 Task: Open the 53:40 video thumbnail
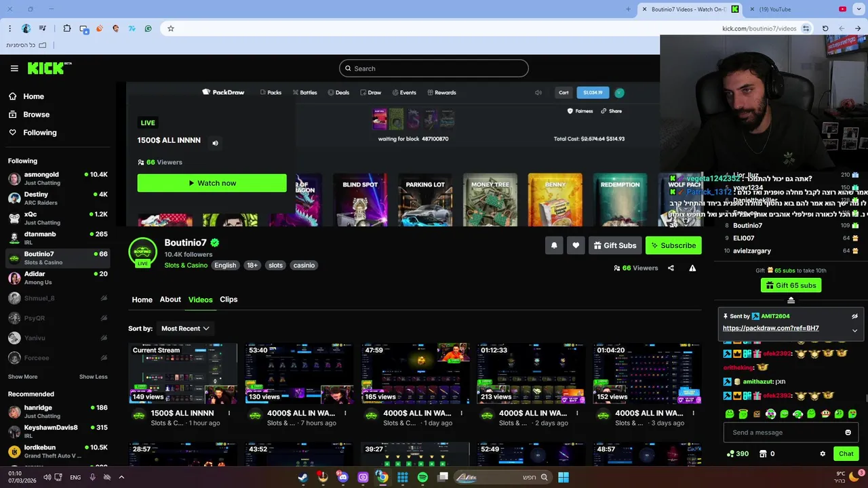299,373
